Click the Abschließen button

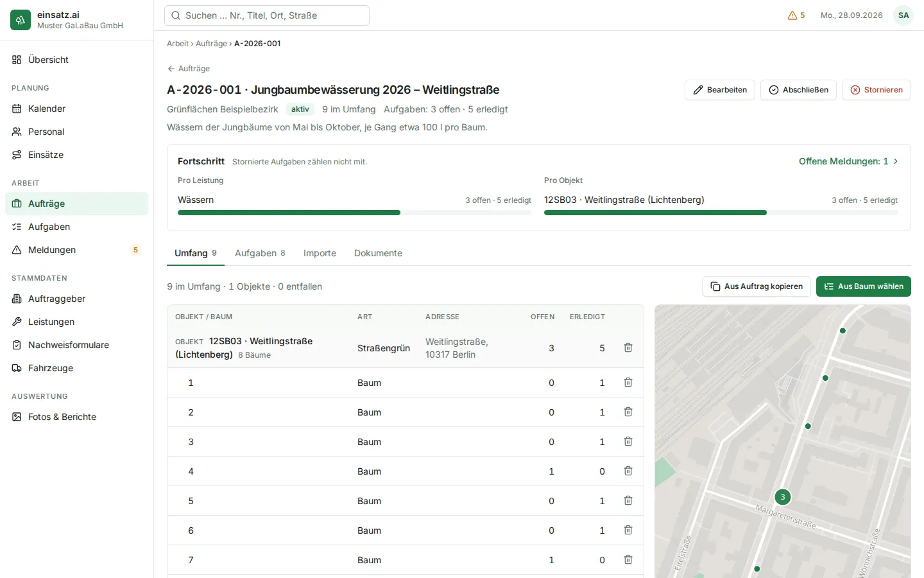[x=798, y=90]
